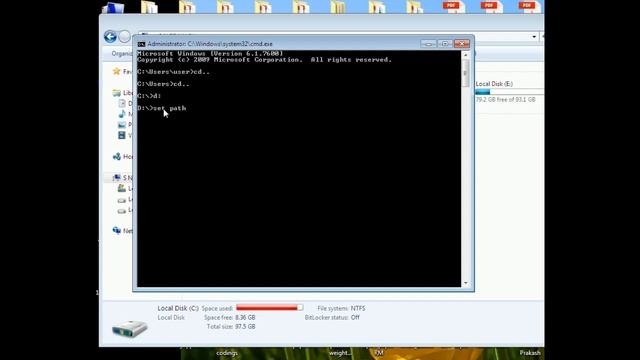Click the 'weight...' desktop icon label
The width and height of the screenshot is (640, 360).
coord(340,353)
